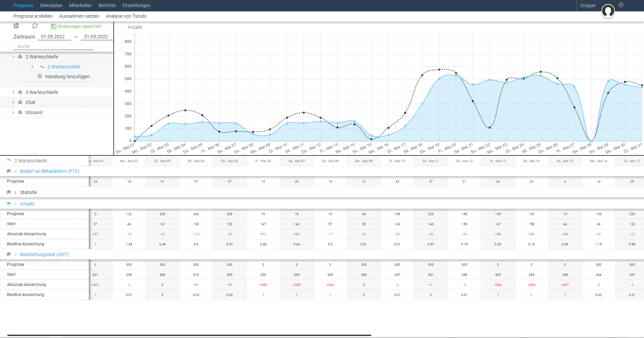Toggle visibility eye for Statistik
Image resolution: width=644 pixels, height=338 pixels.
tap(9, 192)
